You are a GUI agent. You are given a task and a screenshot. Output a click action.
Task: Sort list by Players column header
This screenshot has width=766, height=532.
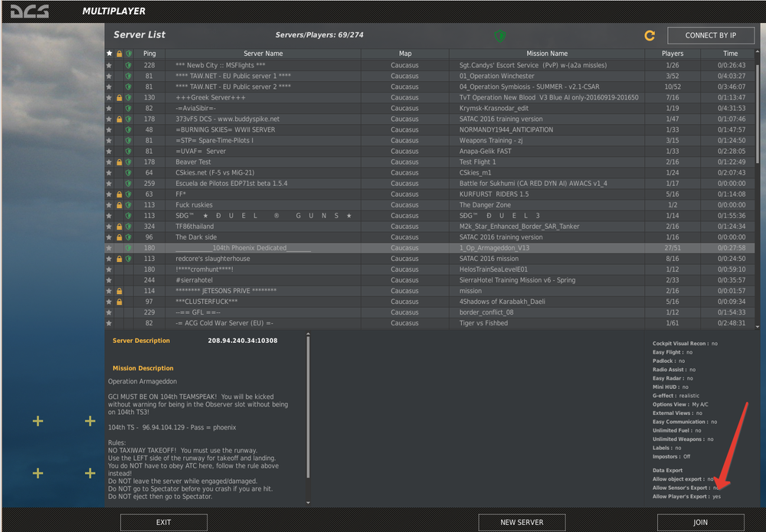tap(673, 54)
